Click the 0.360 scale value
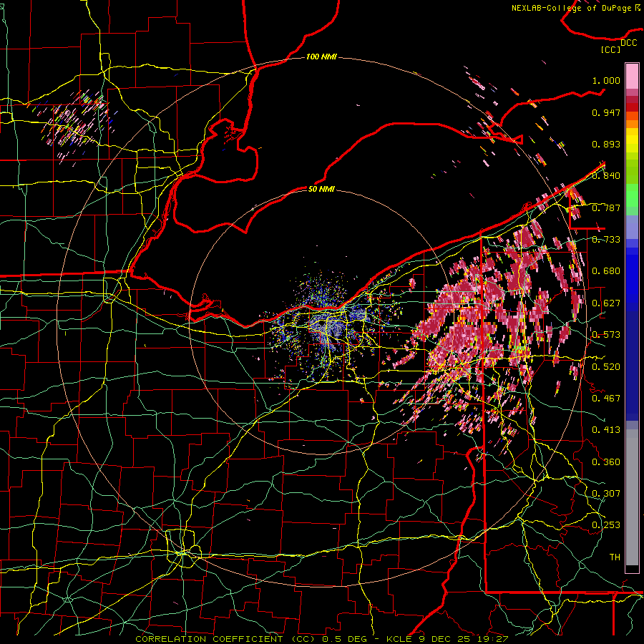This screenshot has width=644, height=644. pyautogui.click(x=606, y=462)
